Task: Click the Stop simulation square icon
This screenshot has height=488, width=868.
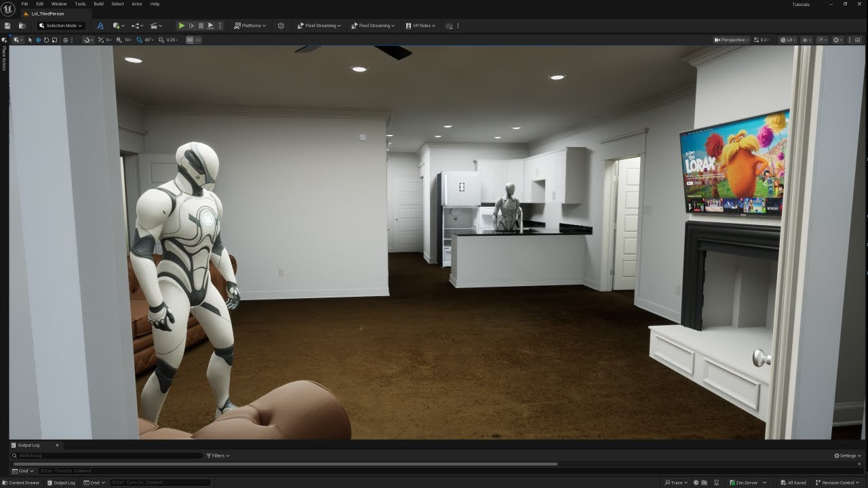Action: [201, 26]
